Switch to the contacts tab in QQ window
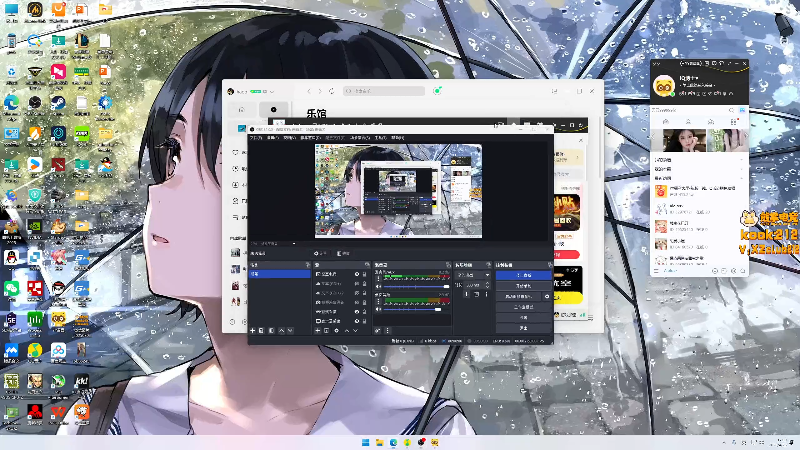 [x=688, y=121]
